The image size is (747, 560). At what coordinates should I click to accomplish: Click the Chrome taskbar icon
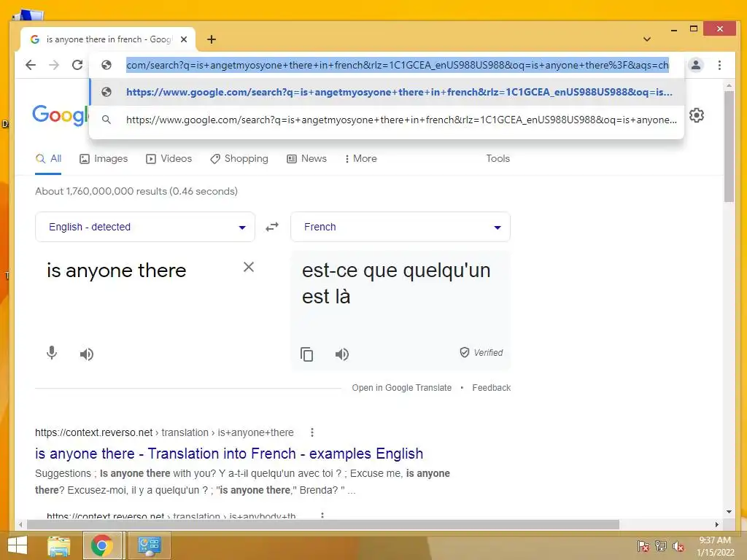pos(102,545)
